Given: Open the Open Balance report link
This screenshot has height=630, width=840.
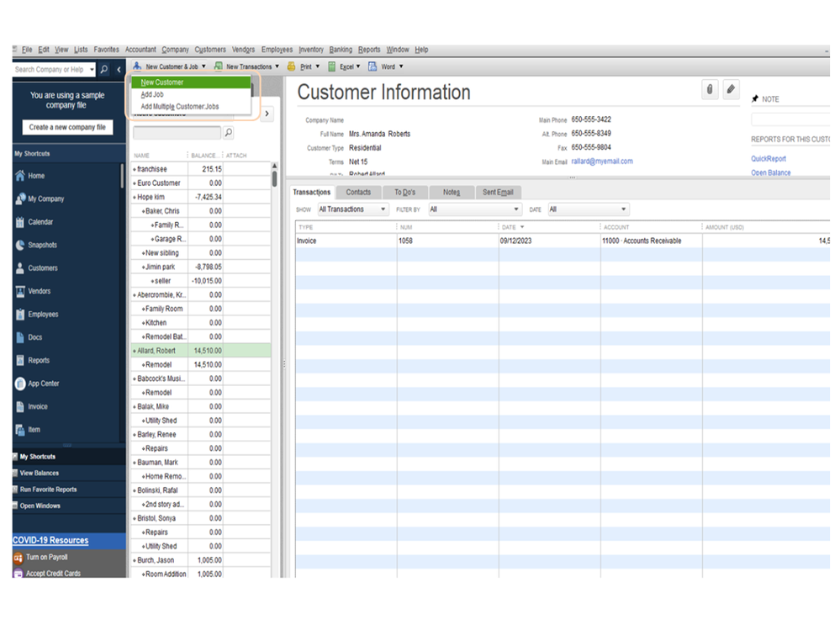Looking at the screenshot, I should tap(770, 172).
